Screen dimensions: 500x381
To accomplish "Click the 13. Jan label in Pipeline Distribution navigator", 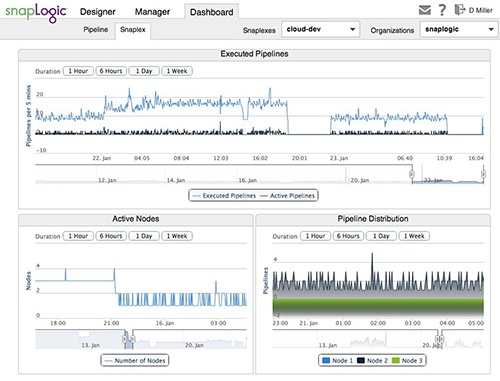I will 328,345.
